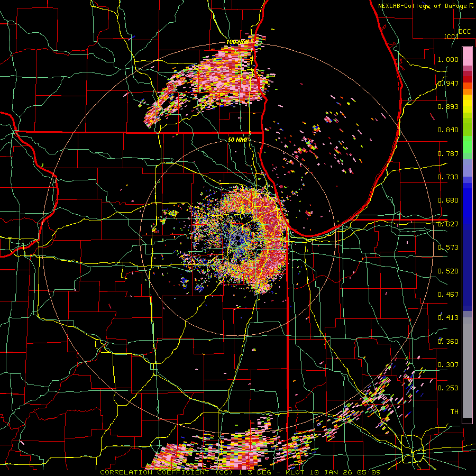This screenshot has width=476, height=476.
Task: Select the 0.733 scale value
Action: [x=448, y=177]
